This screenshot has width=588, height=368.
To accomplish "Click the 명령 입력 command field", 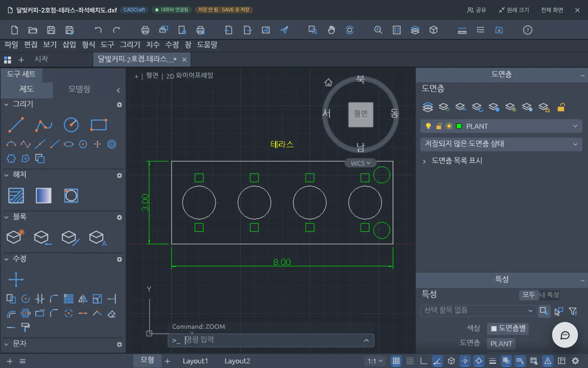I will point(271,340).
